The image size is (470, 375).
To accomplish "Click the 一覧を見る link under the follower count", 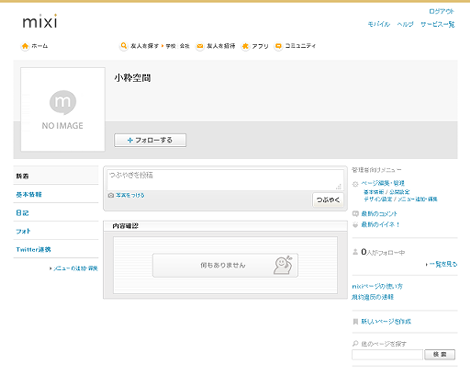I will coord(443,264).
